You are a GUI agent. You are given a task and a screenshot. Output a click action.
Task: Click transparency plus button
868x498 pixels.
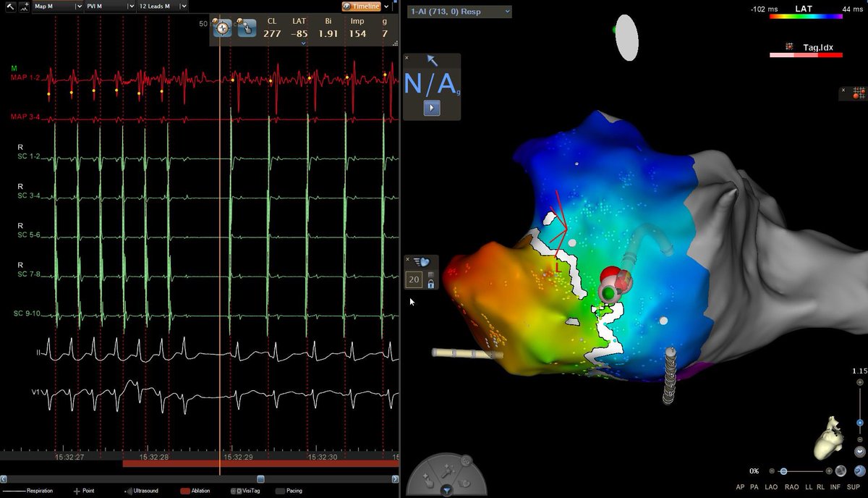[x=829, y=471]
